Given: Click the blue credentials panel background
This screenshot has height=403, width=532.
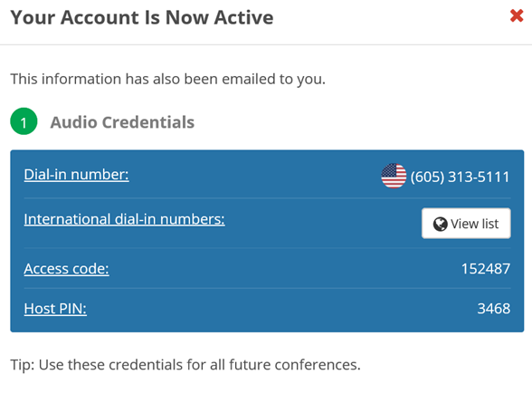Looking at the screenshot, I should tap(267, 241).
